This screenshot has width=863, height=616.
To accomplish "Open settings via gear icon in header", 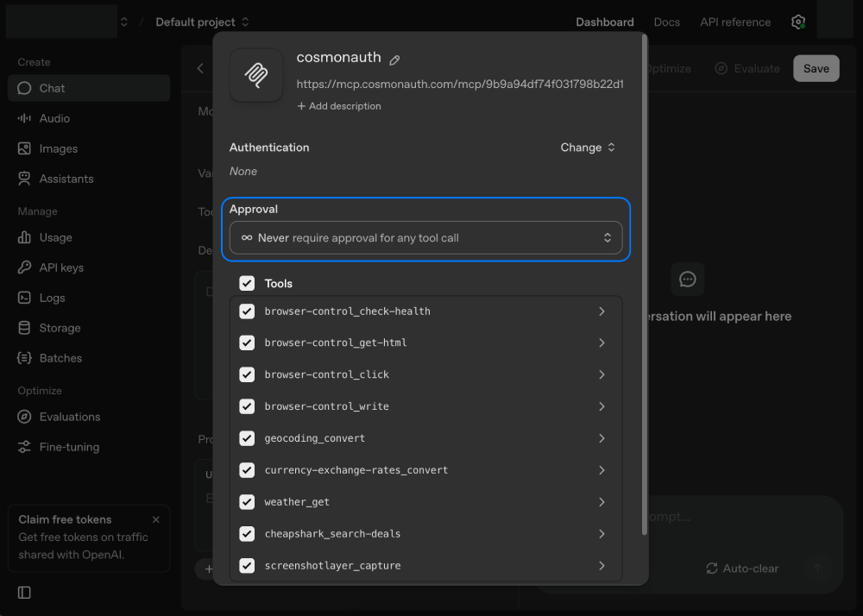I will pyautogui.click(x=798, y=22).
